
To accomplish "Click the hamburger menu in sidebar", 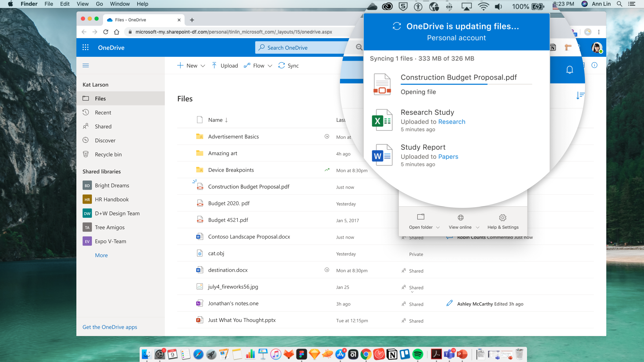I will click(x=86, y=66).
